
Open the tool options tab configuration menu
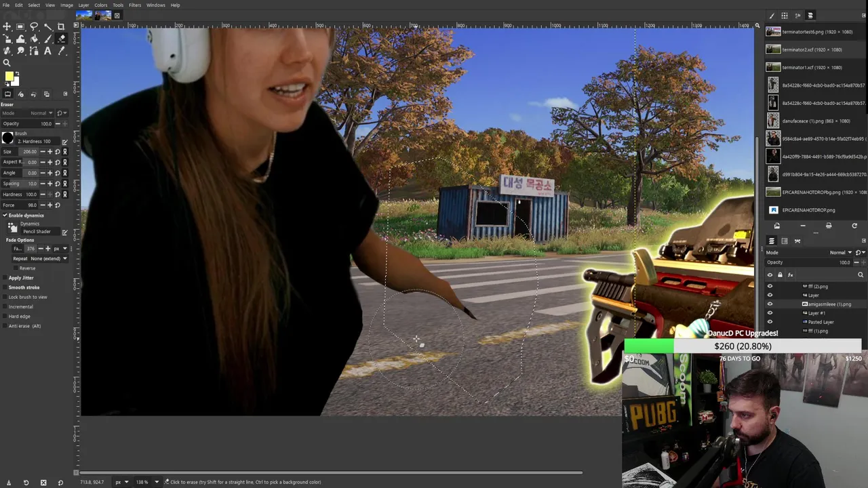(x=65, y=94)
